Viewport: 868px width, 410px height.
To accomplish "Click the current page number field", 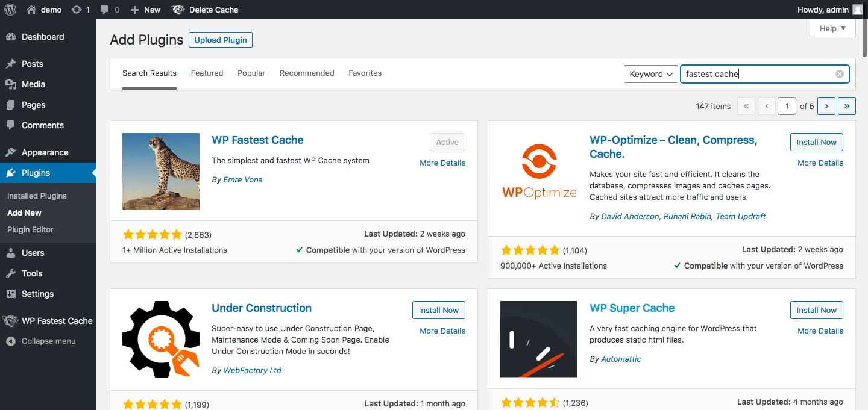I will (x=787, y=106).
